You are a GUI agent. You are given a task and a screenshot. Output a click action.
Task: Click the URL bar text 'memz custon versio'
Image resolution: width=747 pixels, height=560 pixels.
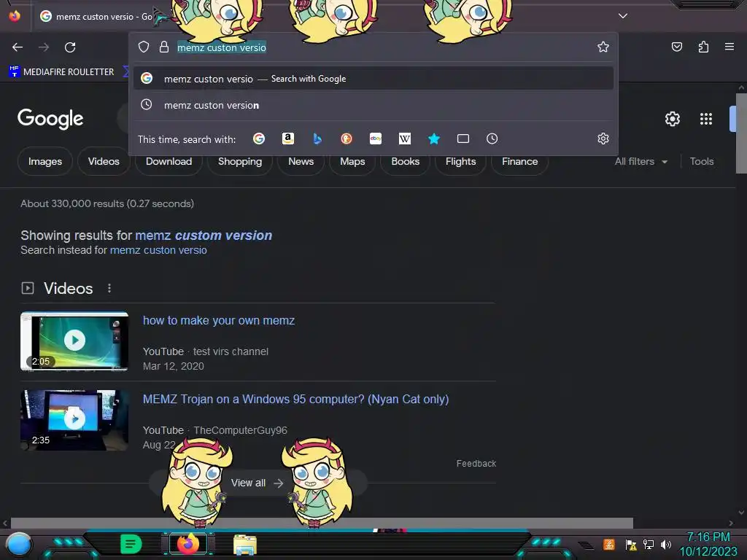(x=222, y=47)
